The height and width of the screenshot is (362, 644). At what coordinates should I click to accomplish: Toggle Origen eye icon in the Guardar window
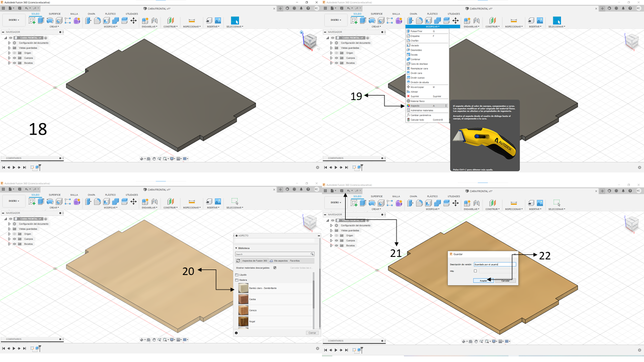(336, 235)
